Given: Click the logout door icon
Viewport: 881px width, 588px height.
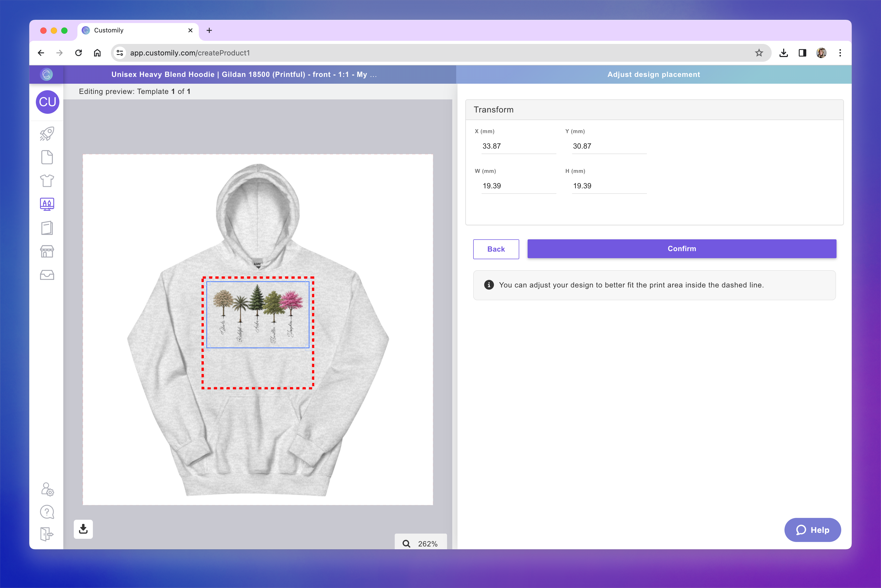Looking at the screenshot, I should [x=47, y=534].
